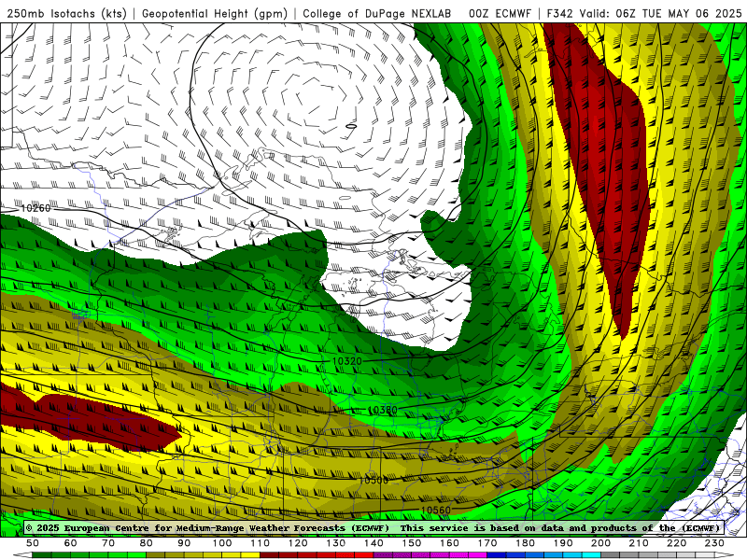Click the 80 value on the color scale
The height and width of the screenshot is (560, 747).
click(146, 543)
